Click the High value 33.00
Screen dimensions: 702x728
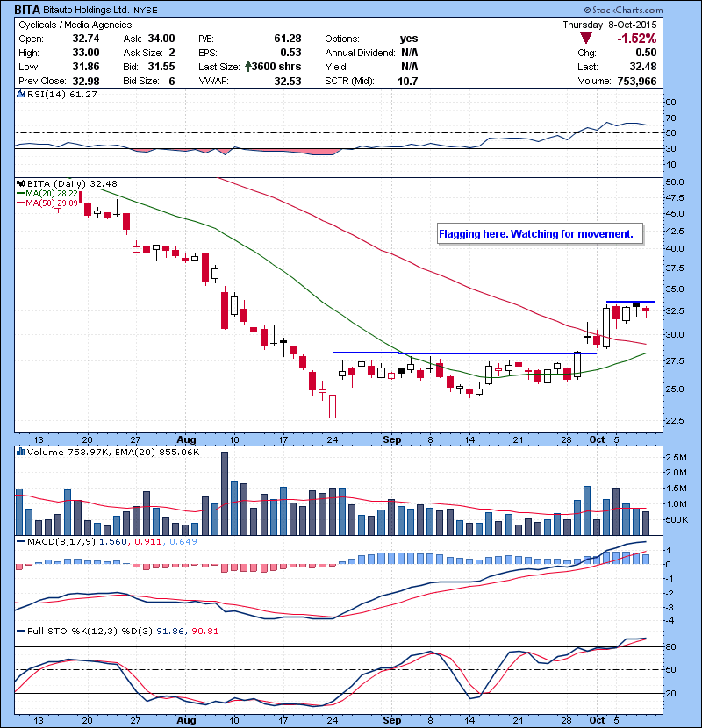[x=86, y=53]
